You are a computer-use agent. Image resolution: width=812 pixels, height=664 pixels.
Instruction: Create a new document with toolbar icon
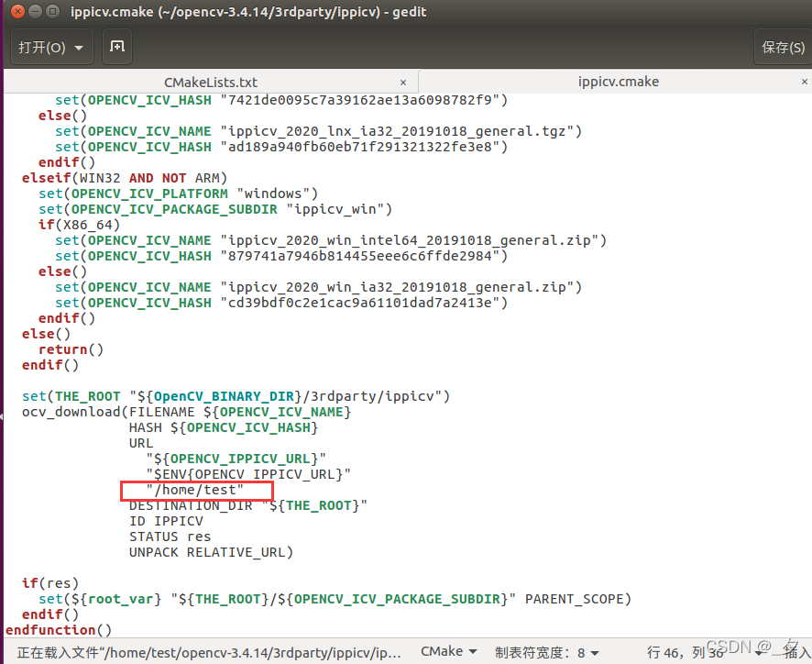coord(117,47)
